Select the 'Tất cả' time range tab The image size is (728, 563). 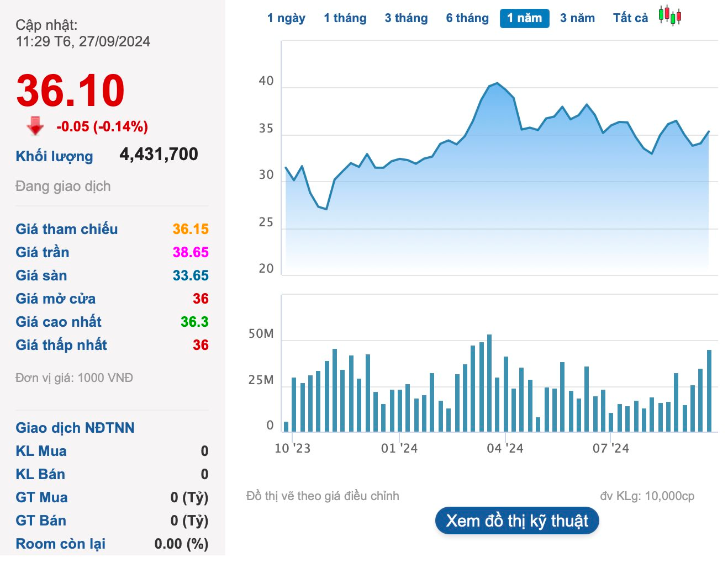630,18
